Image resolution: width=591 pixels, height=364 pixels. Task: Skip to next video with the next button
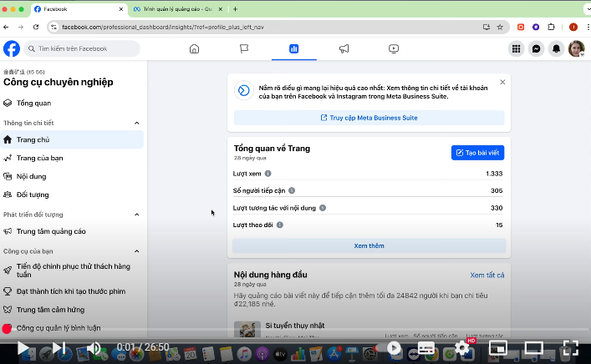click(x=59, y=348)
